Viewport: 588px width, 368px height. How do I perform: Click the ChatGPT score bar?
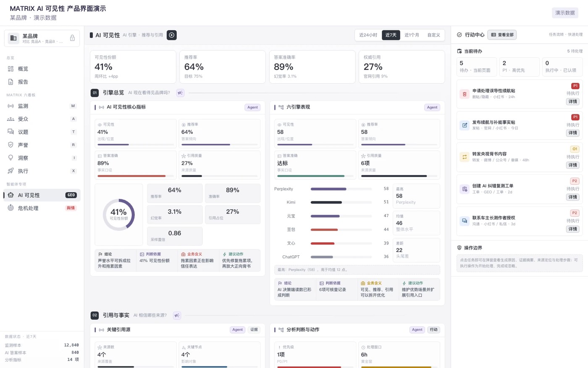[x=341, y=257]
